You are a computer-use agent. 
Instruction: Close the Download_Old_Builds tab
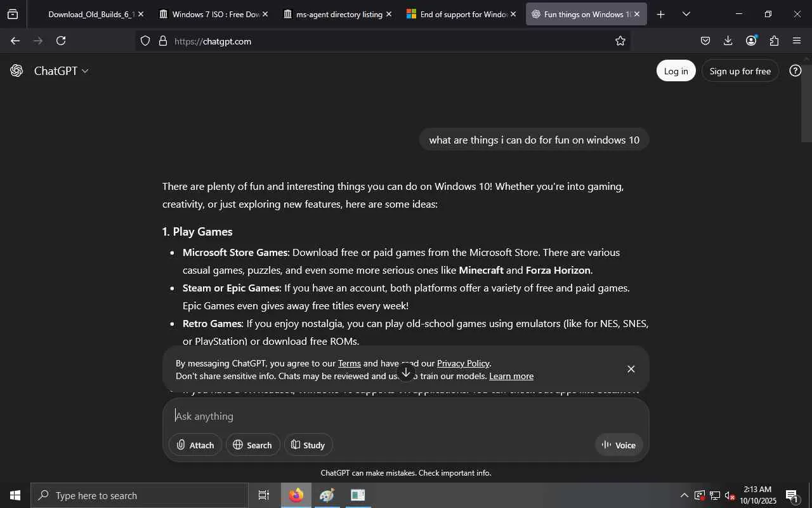point(141,14)
